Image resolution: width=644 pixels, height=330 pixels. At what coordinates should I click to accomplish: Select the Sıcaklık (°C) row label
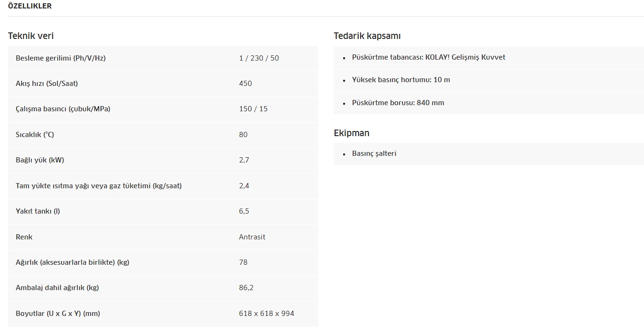pos(35,135)
